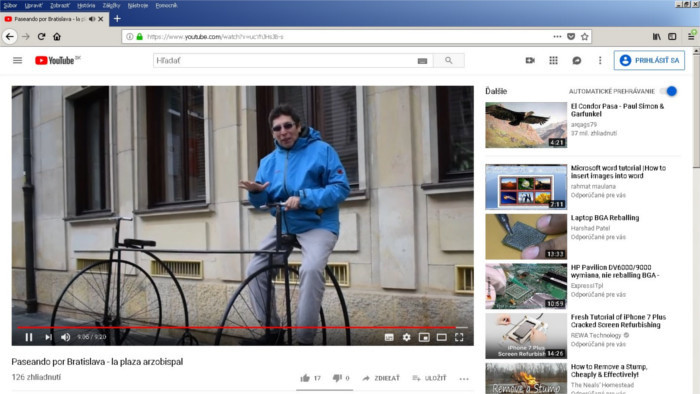The width and height of the screenshot is (700, 394).
Task: Like the video with thumbs up
Action: [x=310, y=378]
